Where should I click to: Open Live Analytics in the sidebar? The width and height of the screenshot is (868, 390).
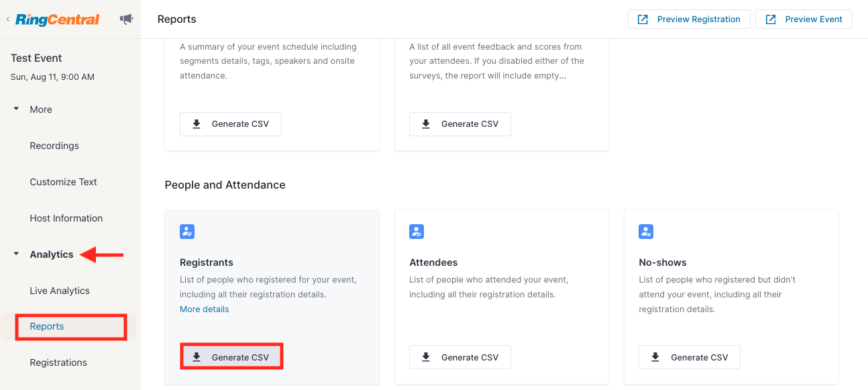pyautogui.click(x=60, y=291)
